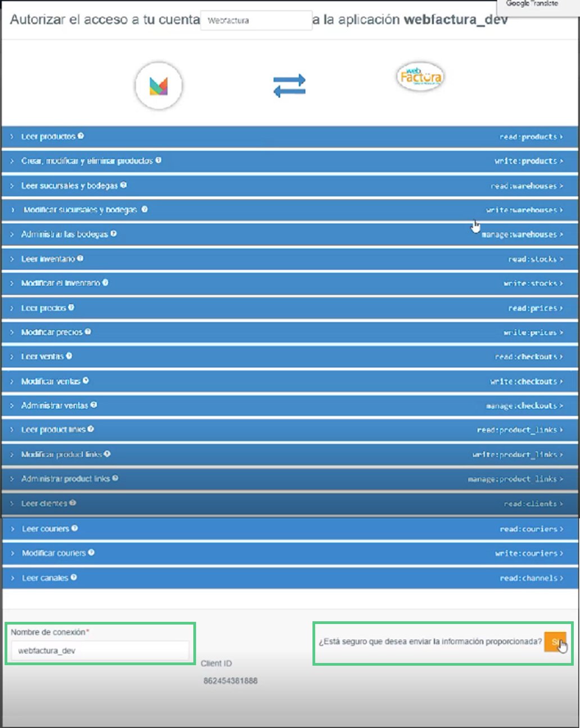Open the leading chevron of Leer precios
Viewport: 580px width, 728px height.
[12, 308]
